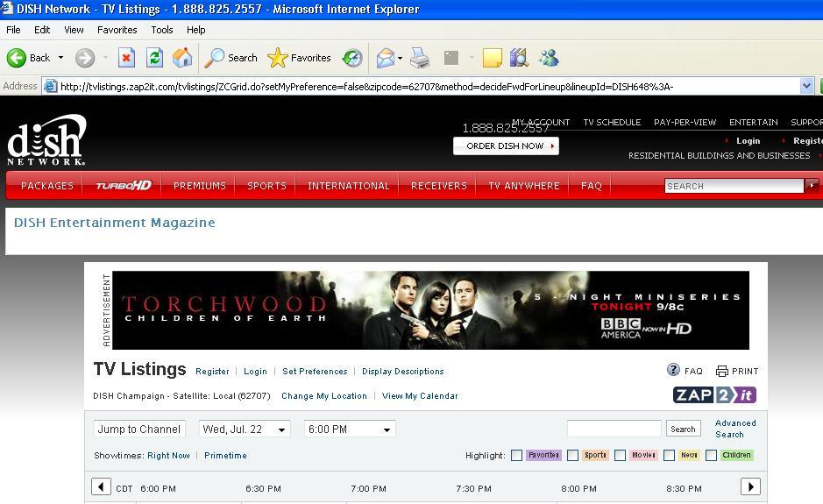Click the listings search text field
The width and height of the screenshot is (823, 504).
coord(614,429)
